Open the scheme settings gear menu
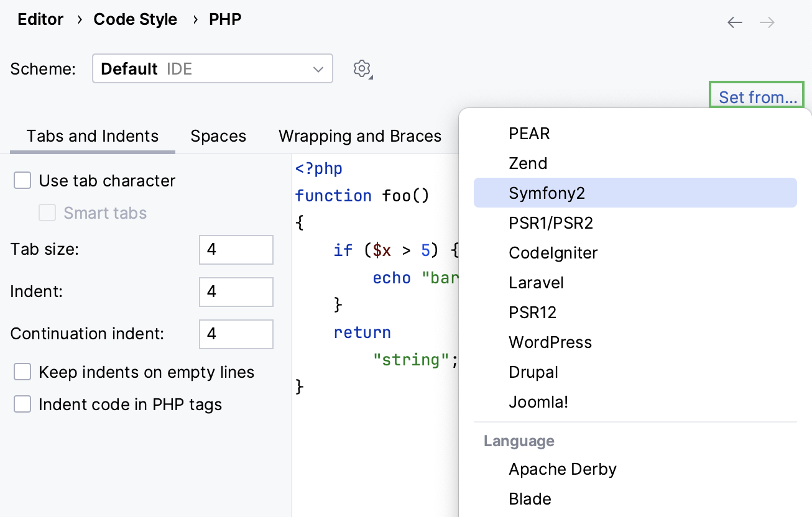Image resolution: width=812 pixels, height=517 pixels. [362, 69]
